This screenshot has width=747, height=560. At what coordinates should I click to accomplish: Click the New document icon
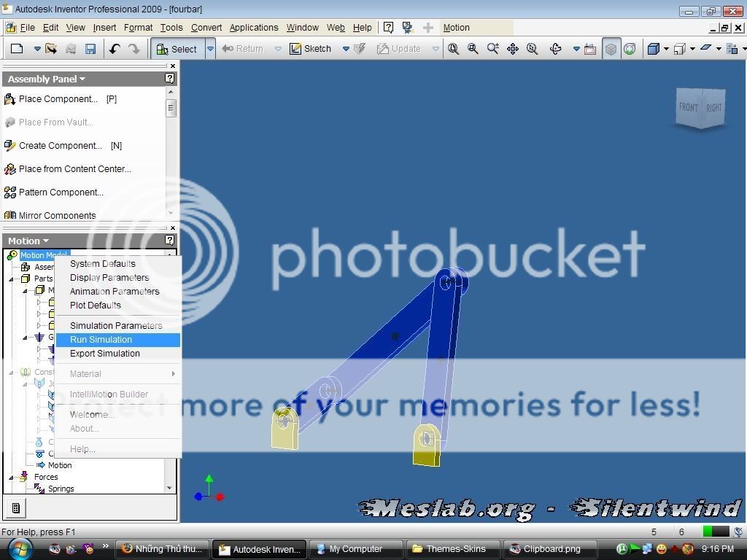tap(17, 49)
